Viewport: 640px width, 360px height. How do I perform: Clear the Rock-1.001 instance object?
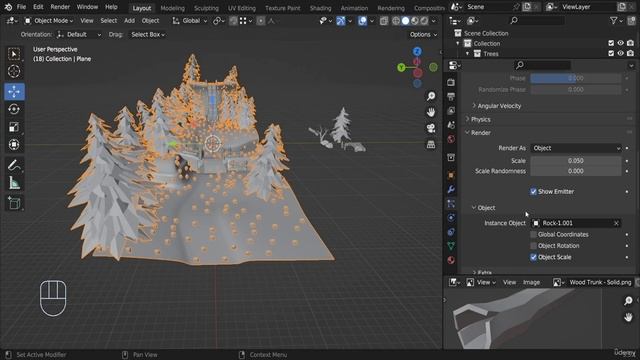pyautogui.click(x=616, y=223)
